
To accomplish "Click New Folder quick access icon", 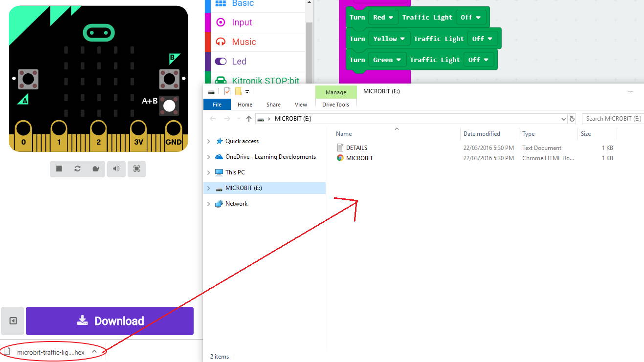I will pyautogui.click(x=238, y=91).
